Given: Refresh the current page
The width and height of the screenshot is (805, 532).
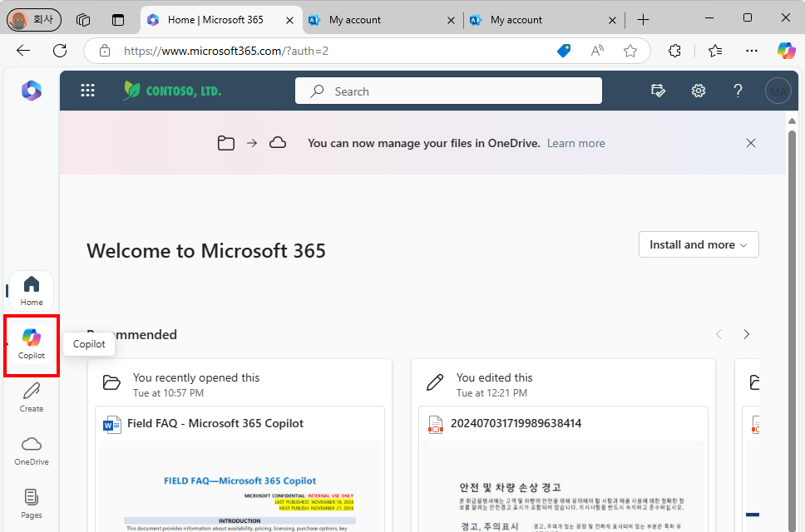Looking at the screenshot, I should [60, 50].
